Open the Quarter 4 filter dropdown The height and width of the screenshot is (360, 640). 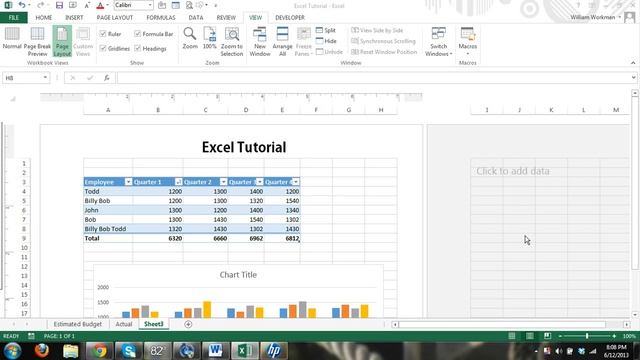tap(296, 182)
